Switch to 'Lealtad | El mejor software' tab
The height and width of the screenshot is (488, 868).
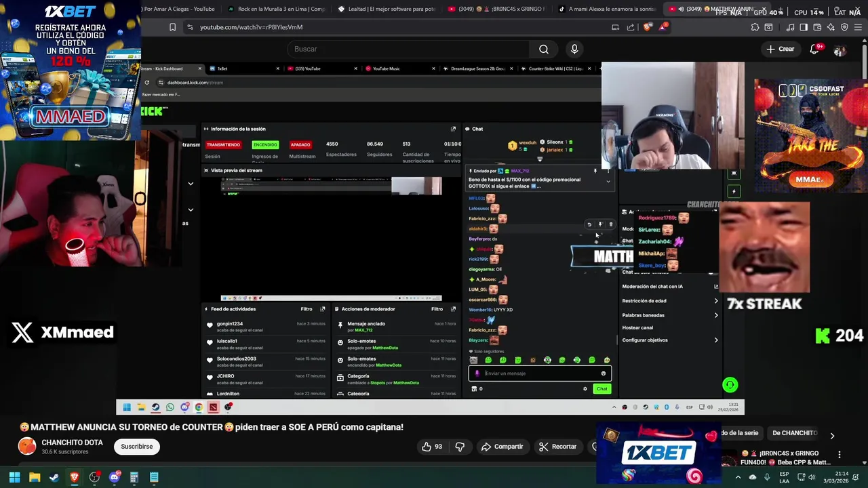tap(387, 9)
